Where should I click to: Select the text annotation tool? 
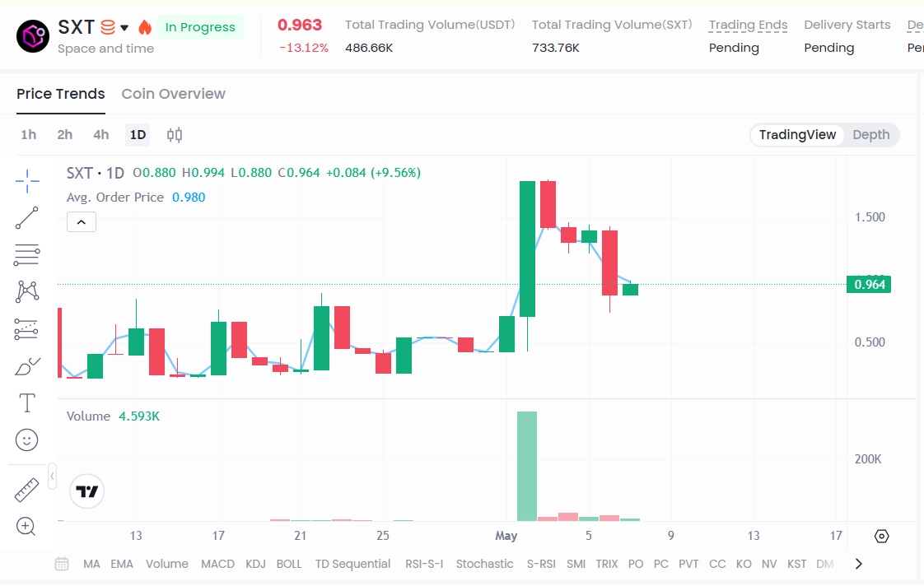pos(27,403)
